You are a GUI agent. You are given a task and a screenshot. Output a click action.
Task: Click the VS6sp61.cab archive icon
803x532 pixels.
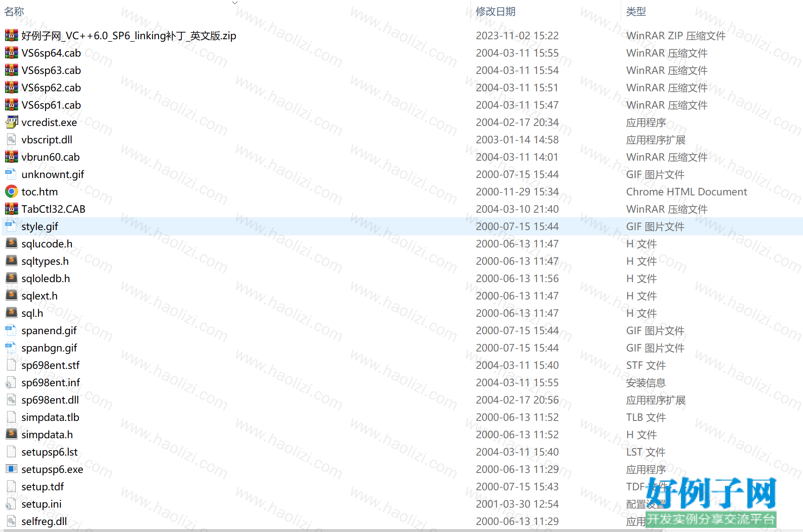[x=11, y=105]
